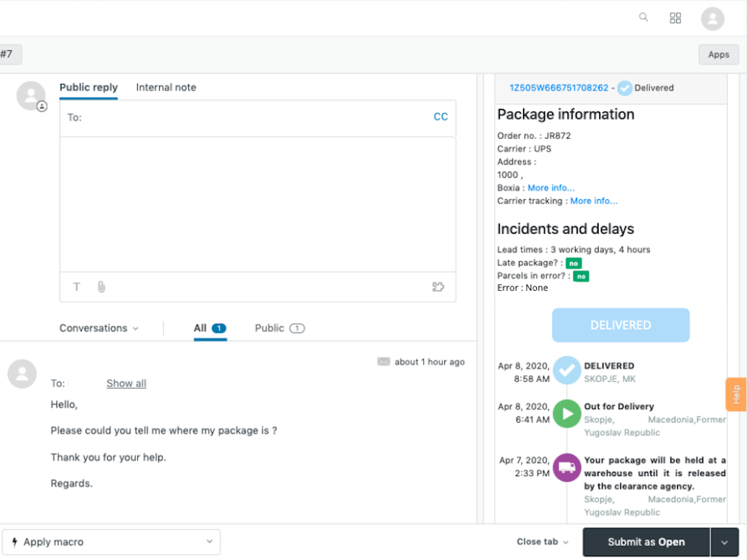Viewport: 747px width, 560px height.
Task: Click inside the reply message text area
Action: coord(258,204)
